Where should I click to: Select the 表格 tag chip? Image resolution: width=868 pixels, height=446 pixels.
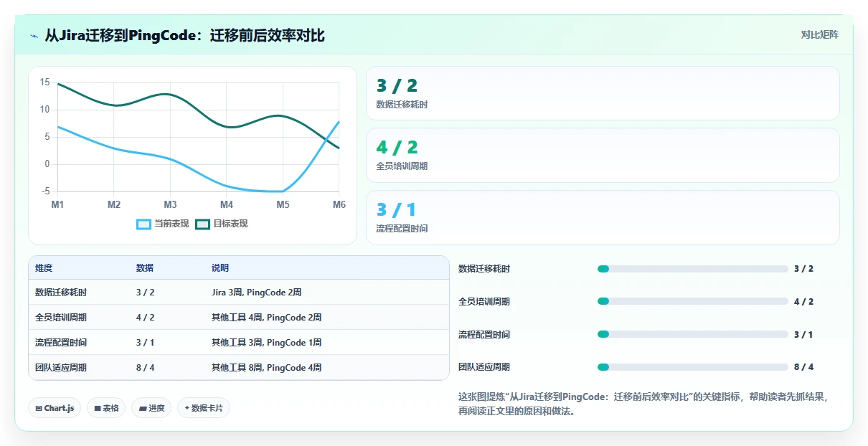106,408
